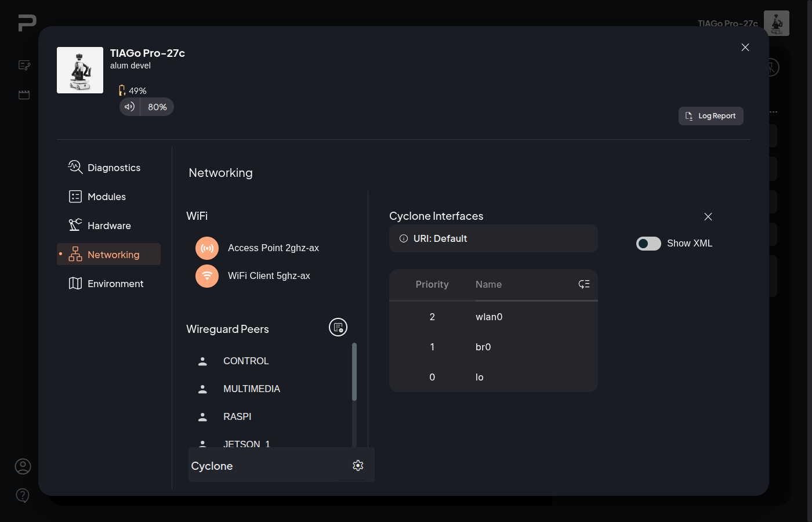Screen dimensions: 812x522
Task: Click the Wireguard peers scrollbar
Action: point(354,372)
